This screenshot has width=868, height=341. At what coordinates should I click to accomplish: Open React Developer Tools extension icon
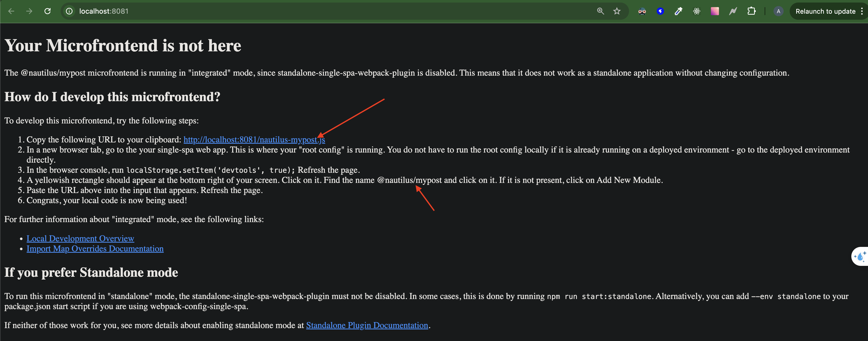tap(696, 11)
